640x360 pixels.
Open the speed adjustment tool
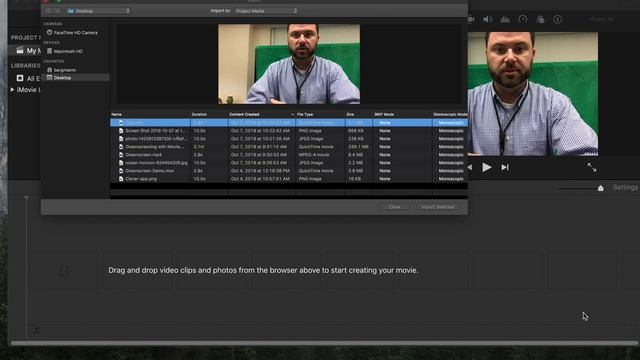(522, 19)
